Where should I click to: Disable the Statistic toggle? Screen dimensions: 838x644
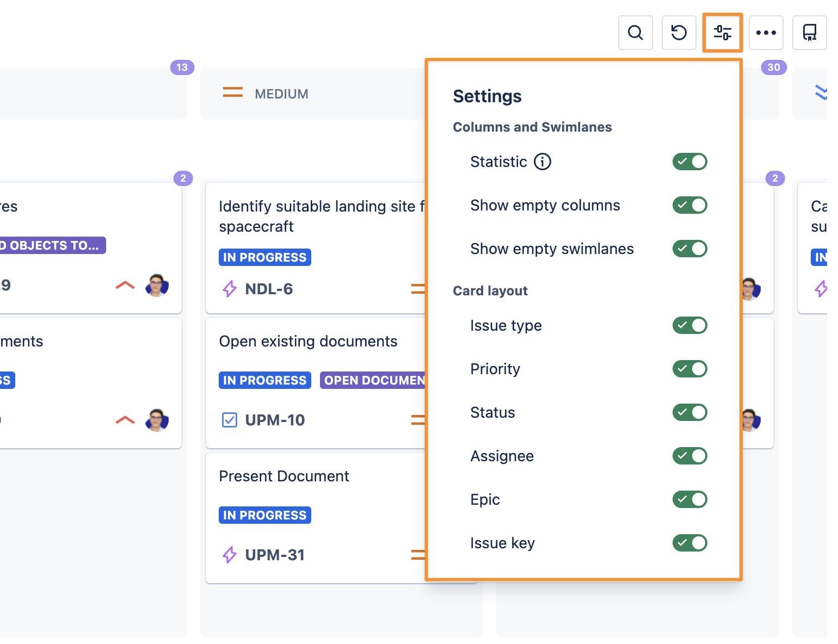(689, 162)
